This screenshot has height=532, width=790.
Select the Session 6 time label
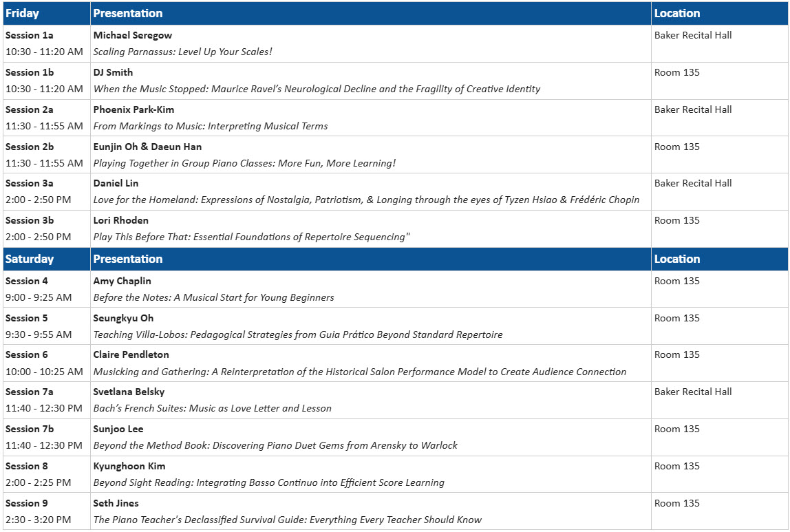pos(44,372)
